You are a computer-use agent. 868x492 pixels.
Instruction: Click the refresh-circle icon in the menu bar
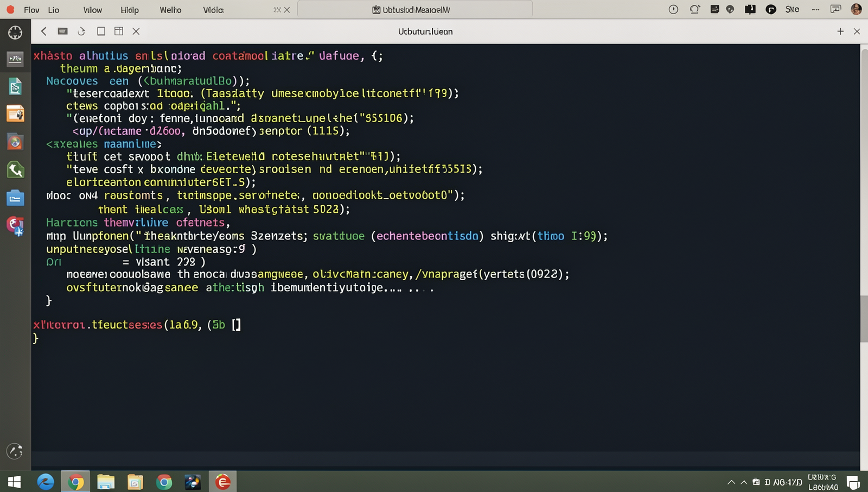694,9
